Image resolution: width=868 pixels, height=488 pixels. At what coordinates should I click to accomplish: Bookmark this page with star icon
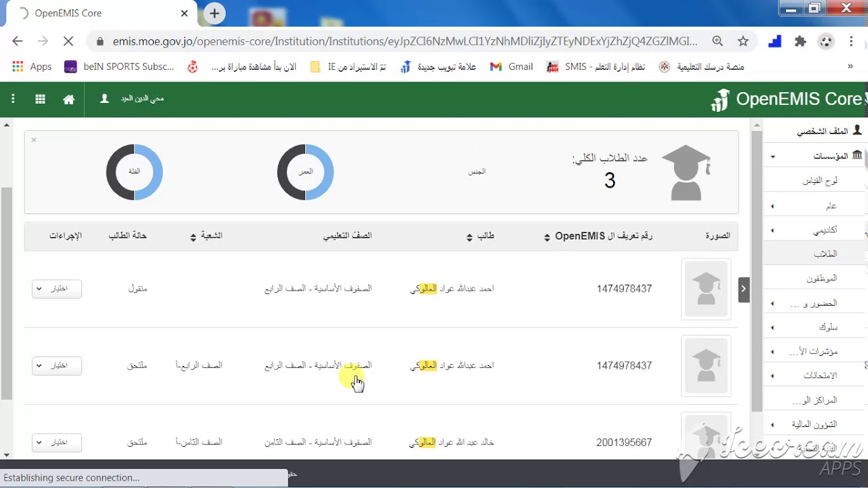743,41
